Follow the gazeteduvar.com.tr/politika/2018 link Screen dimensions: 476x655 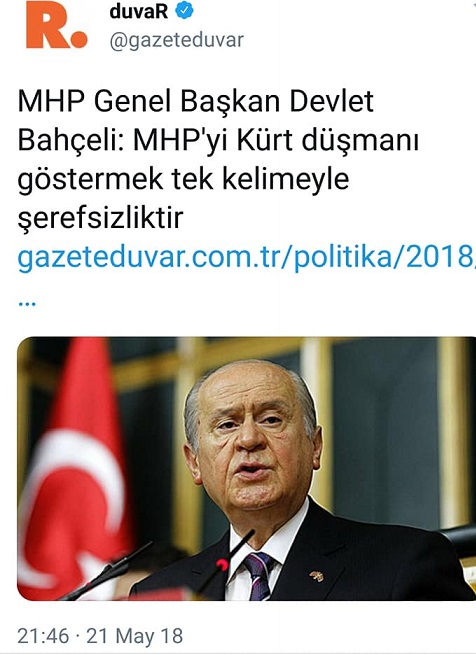tap(247, 257)
